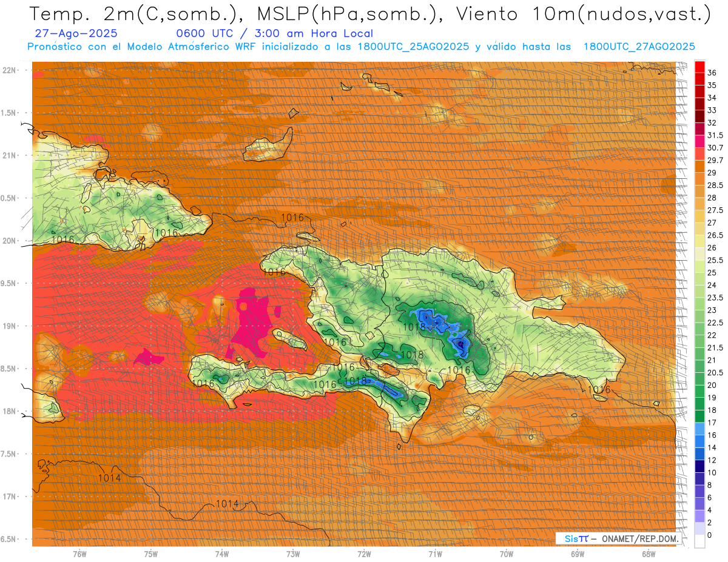Image resolution: width=728 pixels, height=562 pixels.
Task: Click the '14' color scale label
Action: click(712, 447)
